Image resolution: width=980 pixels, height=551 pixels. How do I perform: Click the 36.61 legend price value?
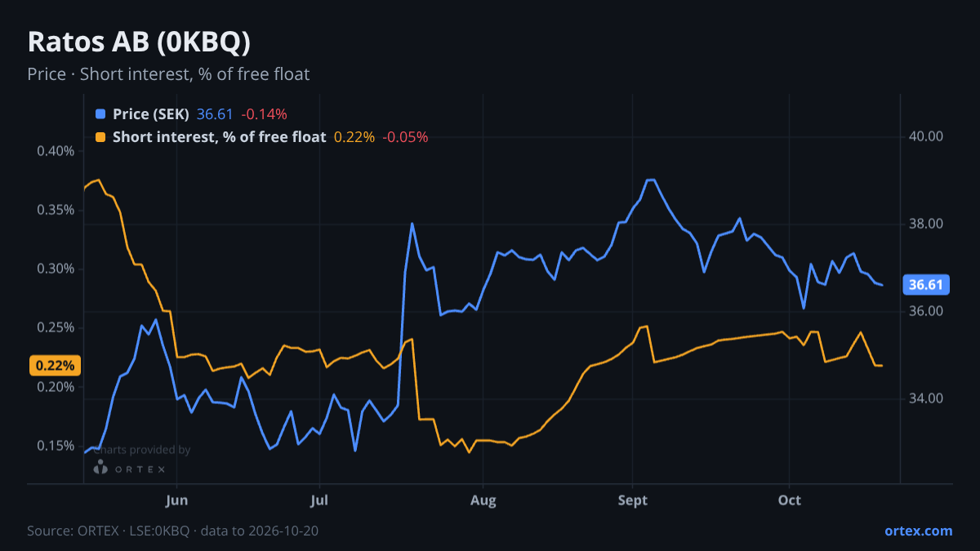point(215,114)
